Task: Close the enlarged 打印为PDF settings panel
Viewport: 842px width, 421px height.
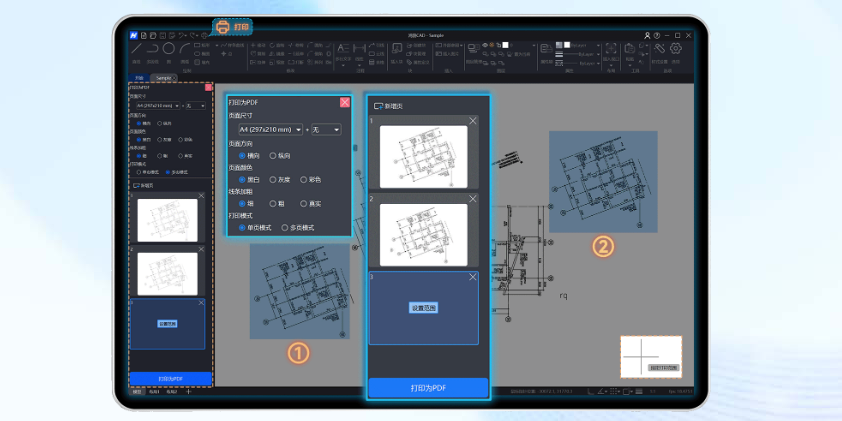Action: (x=344, y=102)
